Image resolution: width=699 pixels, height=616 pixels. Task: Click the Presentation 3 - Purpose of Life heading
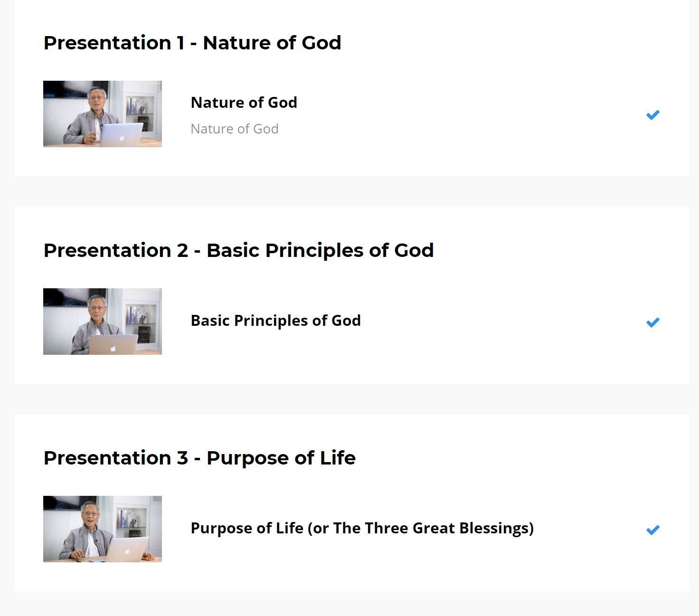199,458
